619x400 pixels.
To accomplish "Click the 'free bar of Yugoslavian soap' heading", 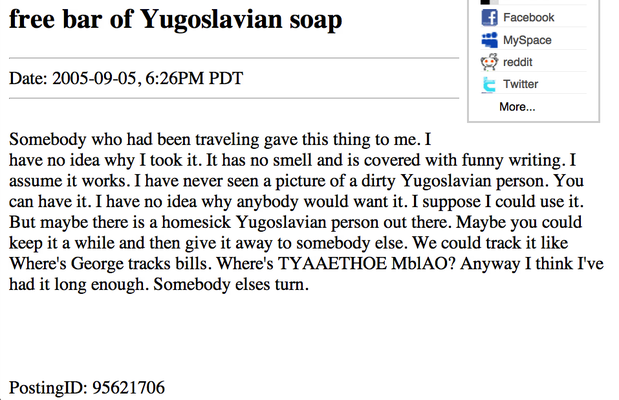I will (176, 19).
